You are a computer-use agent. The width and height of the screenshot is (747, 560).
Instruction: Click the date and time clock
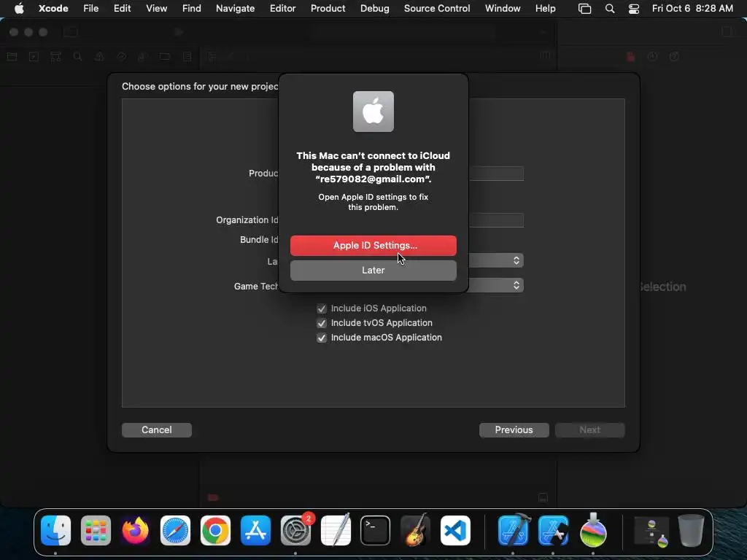click(x=692, y=8)
